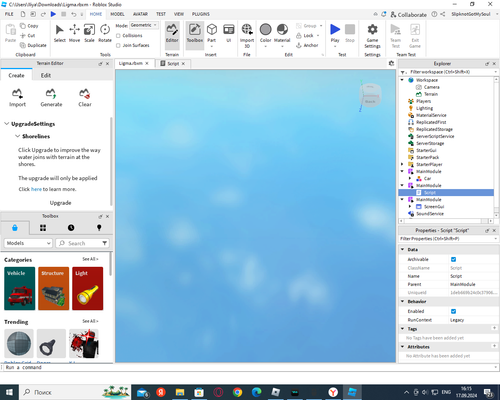Click the Import 3D icon
This screenshot has height=400, width=500.
[x=247, y=29]
